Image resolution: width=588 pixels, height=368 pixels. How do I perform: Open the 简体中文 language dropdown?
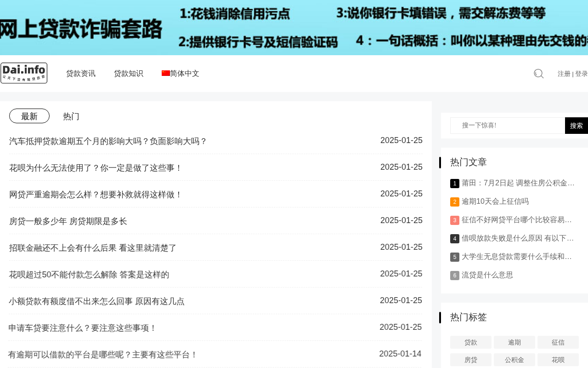tap(185, 74)
